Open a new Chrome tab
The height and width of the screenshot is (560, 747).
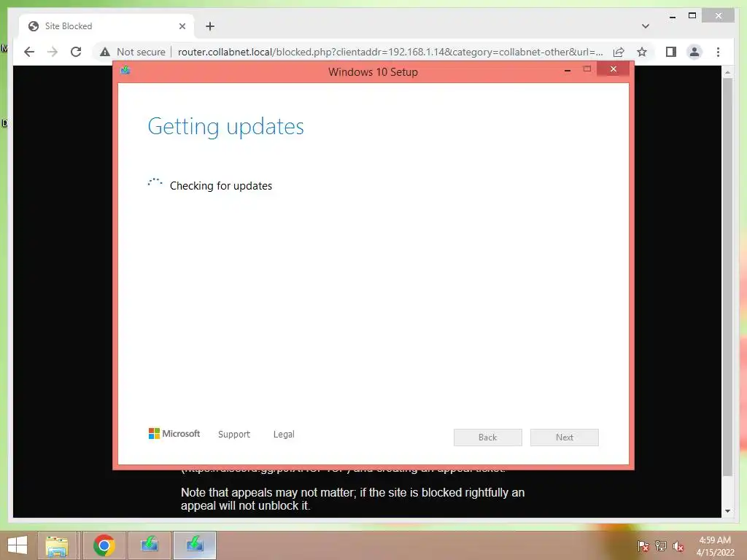210,26
